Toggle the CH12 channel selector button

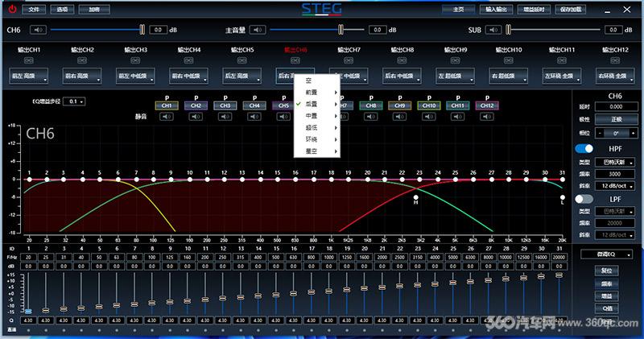487,105
